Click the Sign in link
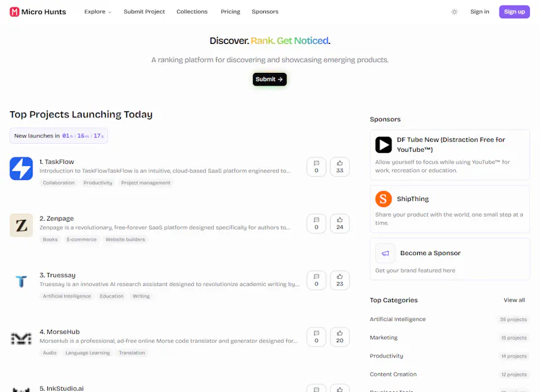 pyautogui.click(x=479, y=11)
